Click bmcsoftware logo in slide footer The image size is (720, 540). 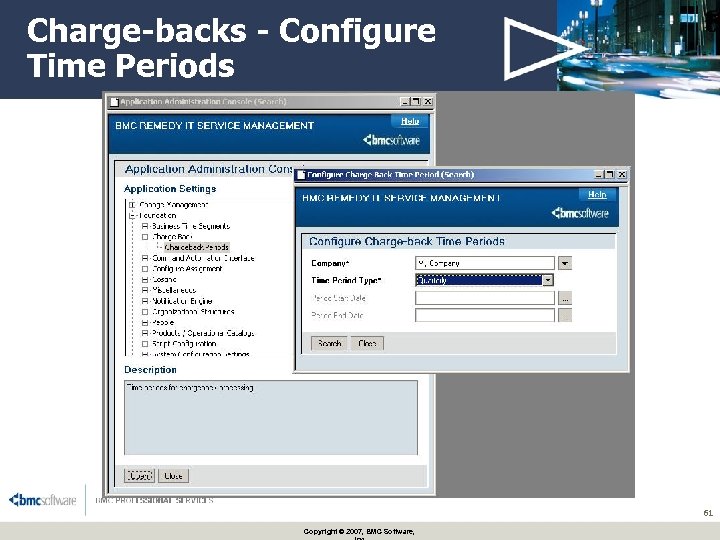pyautogui.click(x=42, y=500)
